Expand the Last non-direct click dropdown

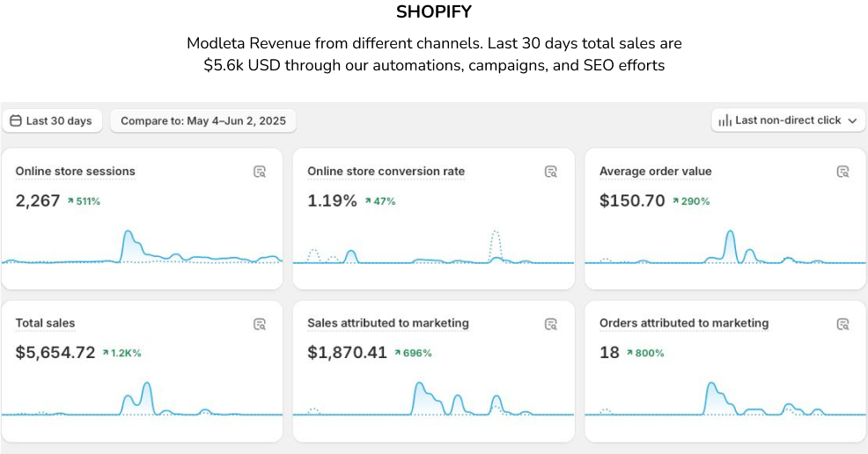point(788,121)
